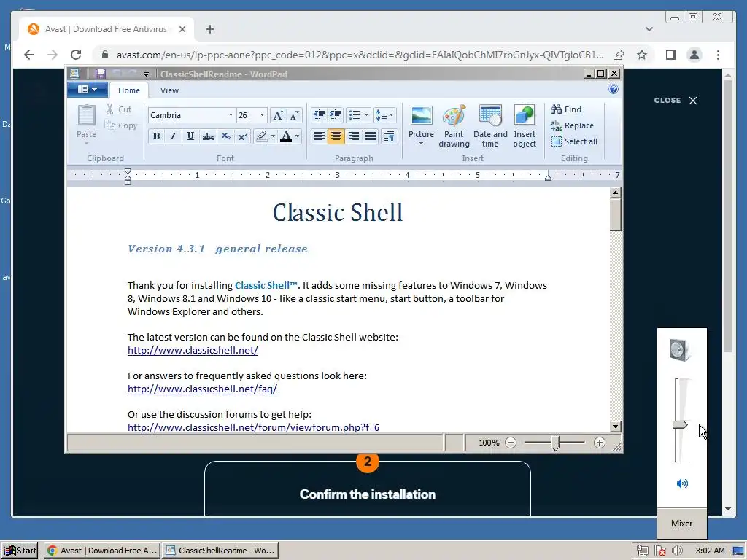Switch to WordPad's View tab
The height and width of the screenshot is (560, 747).
coord(169,90)
